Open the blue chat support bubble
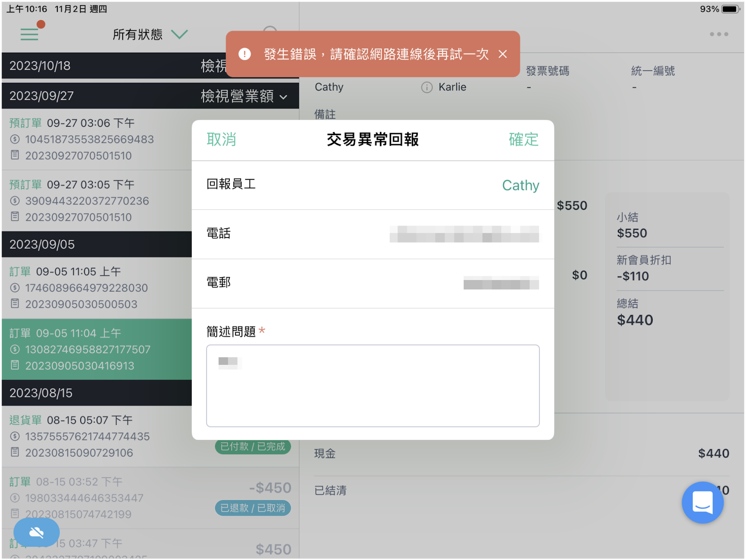This screenshot has height=560, width=746. pyautogui.click(x=703, y=502)
